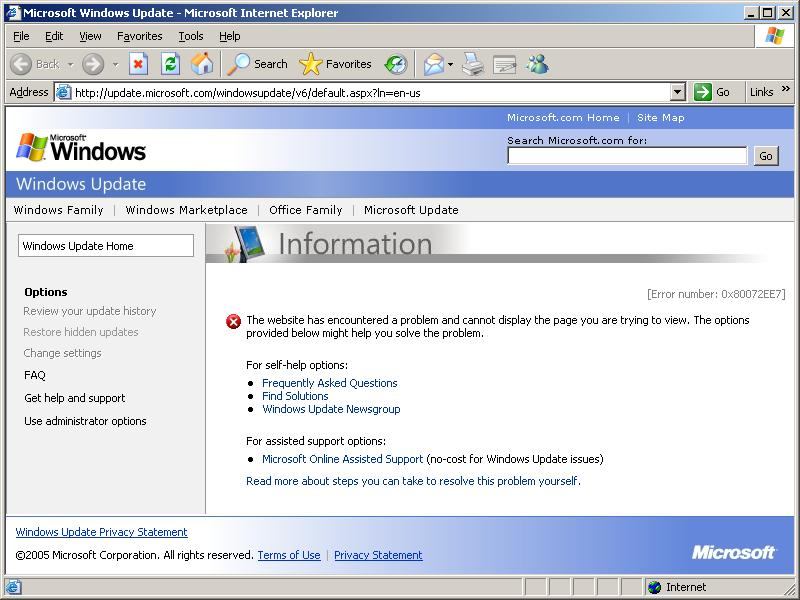Click Change settings in Options

tap(62, 353)
